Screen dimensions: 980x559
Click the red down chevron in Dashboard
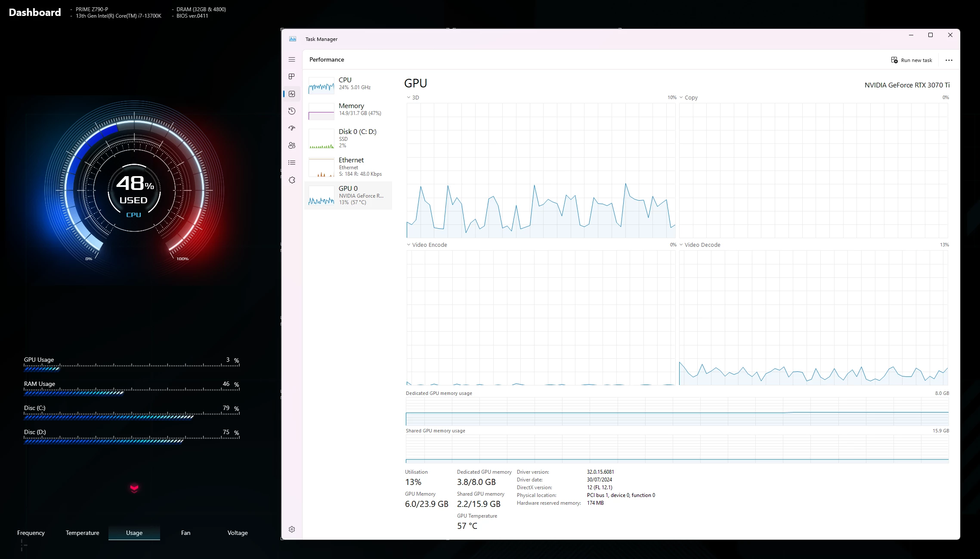point(134,488)
